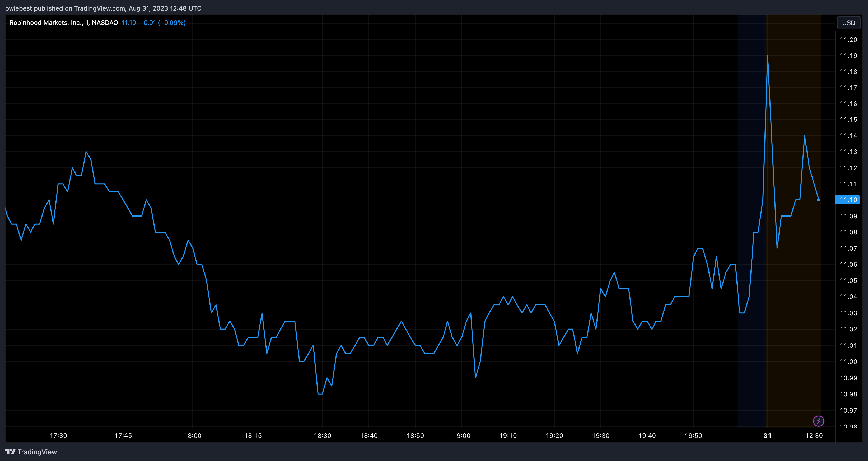
Task: Click the 12:30 time axis label
Action: 814,435
